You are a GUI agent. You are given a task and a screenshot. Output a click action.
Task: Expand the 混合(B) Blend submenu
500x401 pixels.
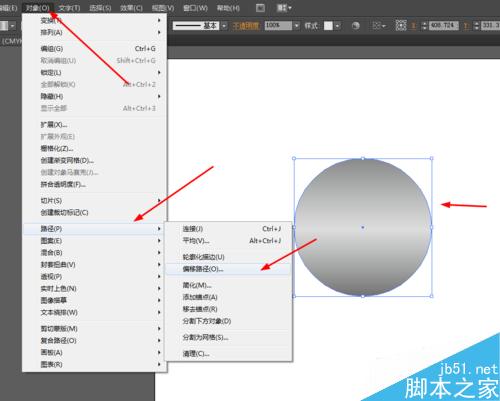click(94, 253)
